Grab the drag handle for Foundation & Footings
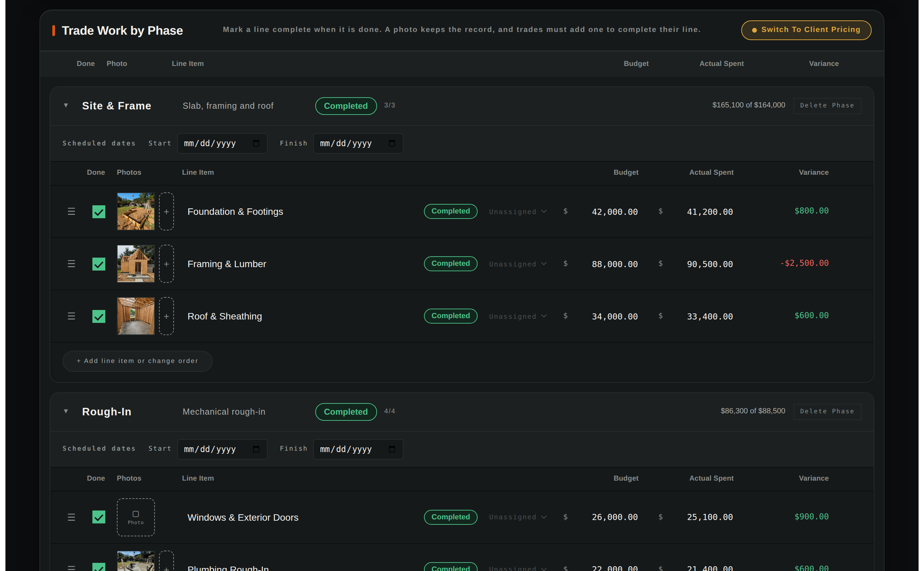The height and width of the screenshot is (571, 924). (71, 211)
